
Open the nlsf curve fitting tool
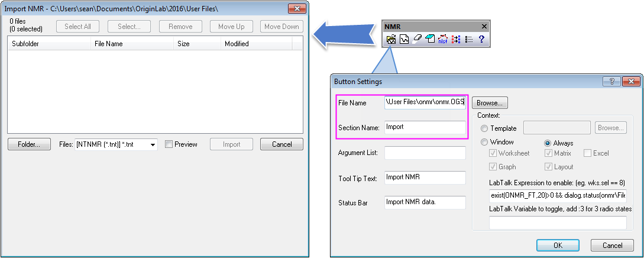coord(442,40)
